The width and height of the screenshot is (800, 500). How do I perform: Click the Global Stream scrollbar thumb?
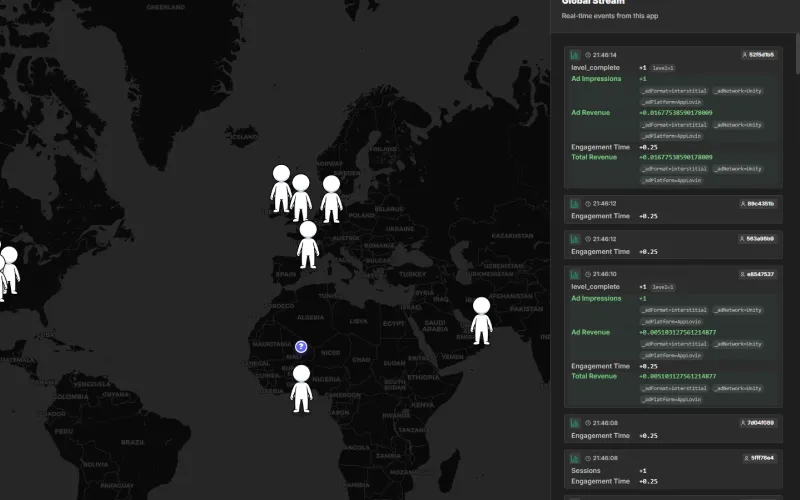797,54
